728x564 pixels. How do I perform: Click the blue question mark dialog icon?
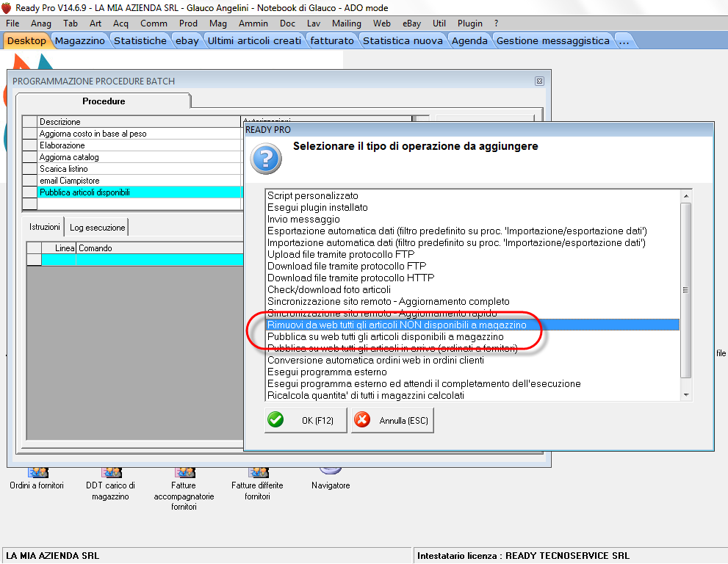(x=266, y=159)
